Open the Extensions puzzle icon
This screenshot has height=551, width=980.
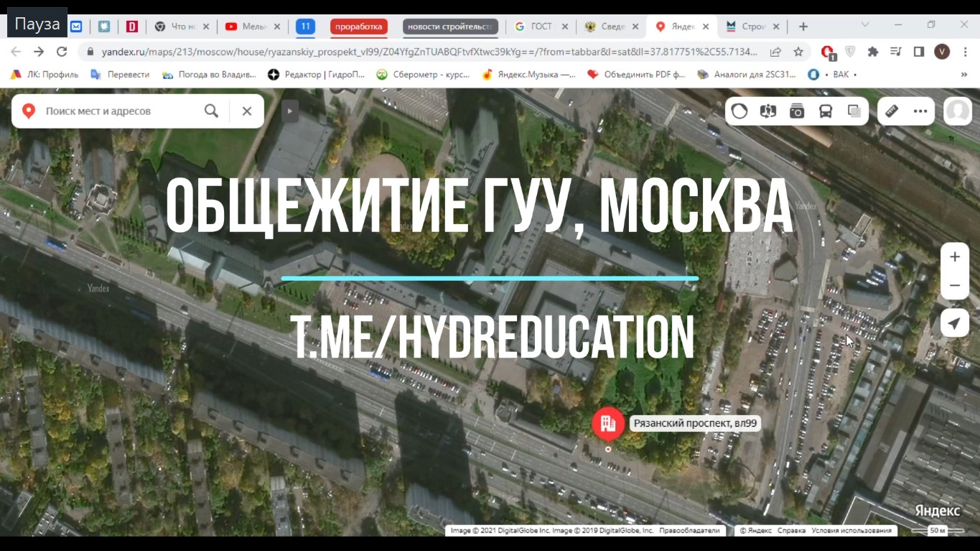[x=873, y=52]
